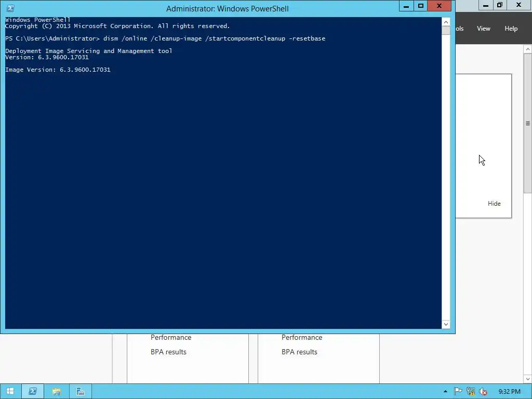Screen dimensions: 532x399
Task: Close the Administrator PowerShell window
Action: coord(440,6)
